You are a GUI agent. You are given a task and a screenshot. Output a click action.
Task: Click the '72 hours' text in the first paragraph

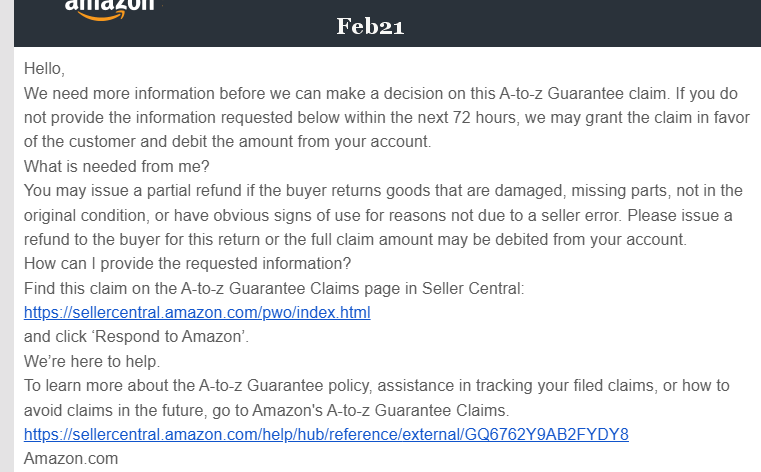[x=484, y=117]
